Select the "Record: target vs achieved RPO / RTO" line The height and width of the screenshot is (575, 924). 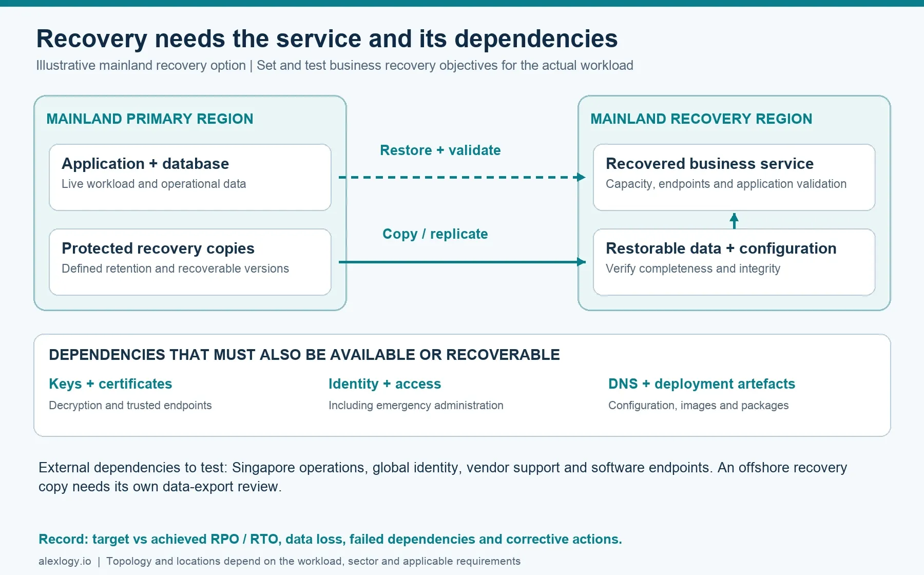[x=330, y=540]
